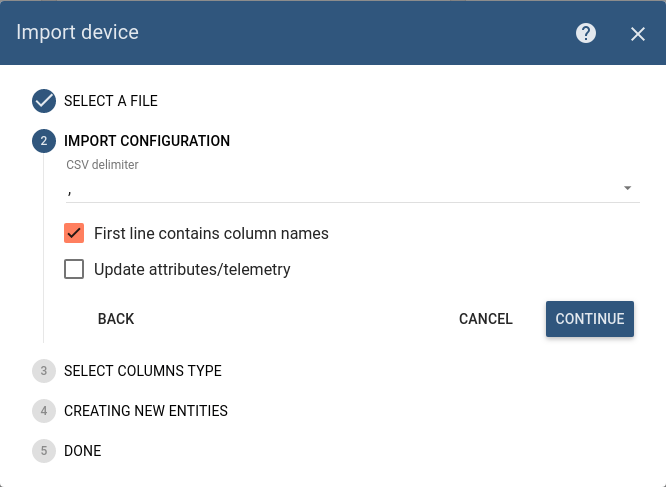Click the Cancel button
This screenshot has width=666, height=487.
[485, 319]
